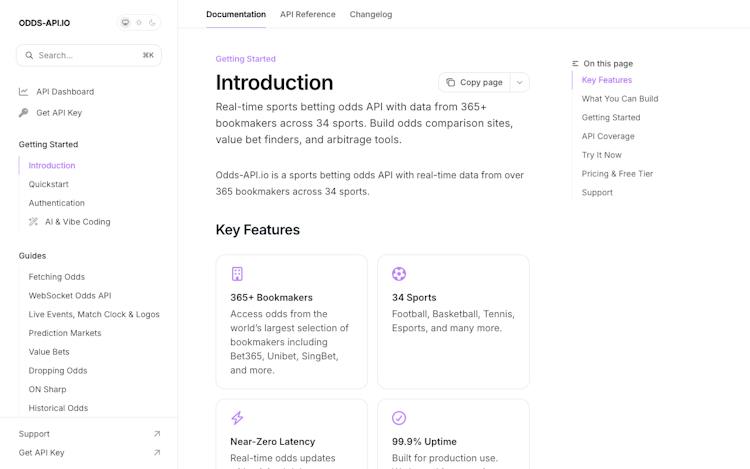Switch to dark theme moon icon

[x=152, y=22]
